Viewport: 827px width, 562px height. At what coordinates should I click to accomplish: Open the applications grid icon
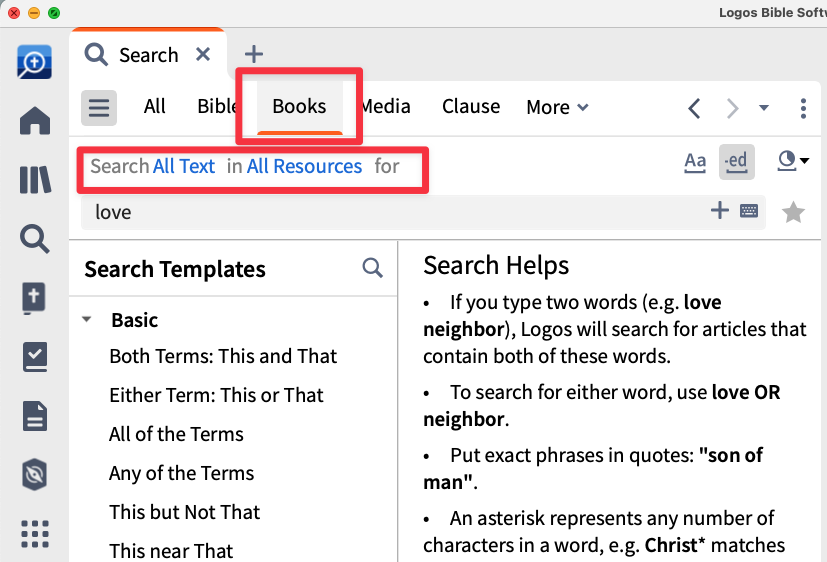coord(35,534)
